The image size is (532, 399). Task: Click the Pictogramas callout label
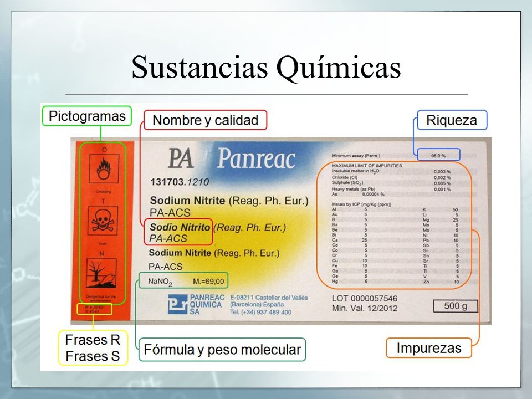pos(87,116)
